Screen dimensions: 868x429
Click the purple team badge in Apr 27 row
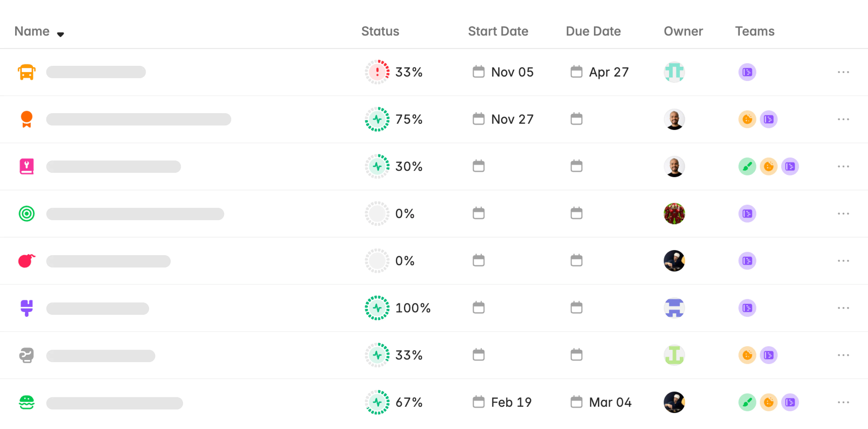tap(747, 72)
